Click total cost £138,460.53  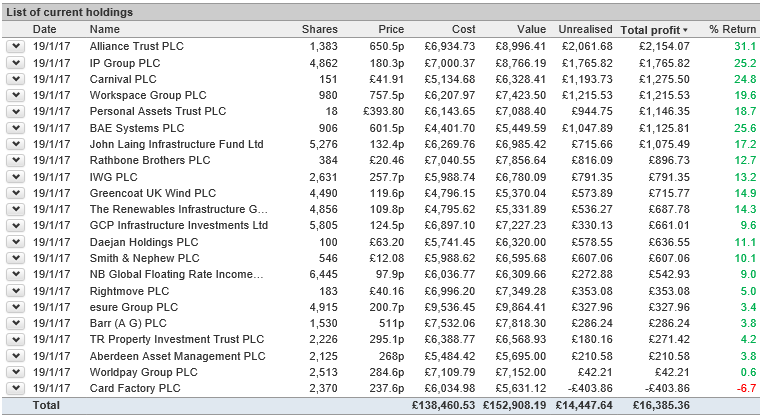444,405
